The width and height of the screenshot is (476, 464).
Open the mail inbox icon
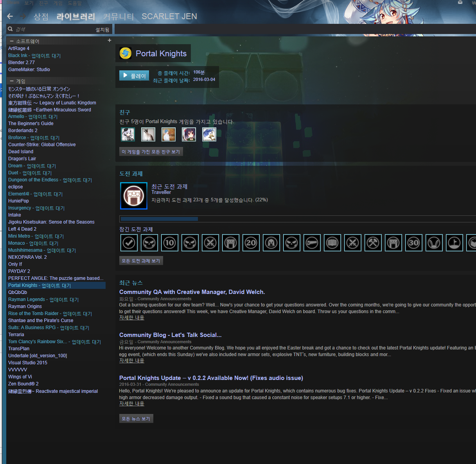point(460,2)
